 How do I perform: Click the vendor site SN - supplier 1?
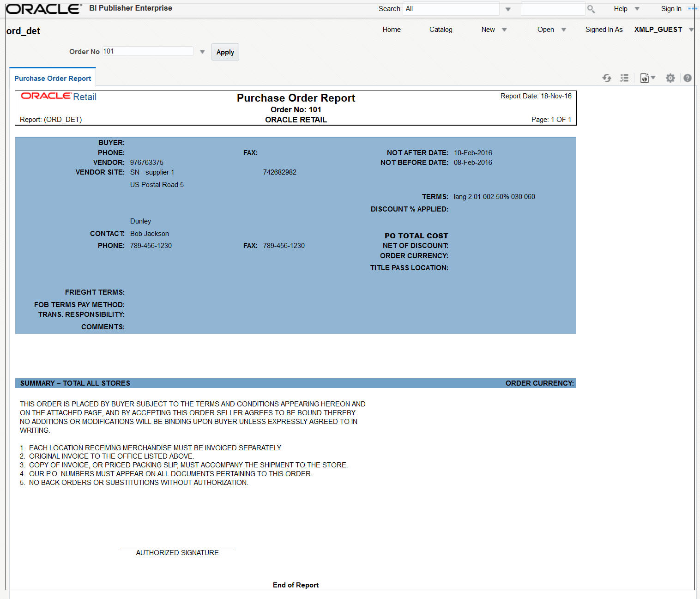pyautogui.click(x=152, y=172)
